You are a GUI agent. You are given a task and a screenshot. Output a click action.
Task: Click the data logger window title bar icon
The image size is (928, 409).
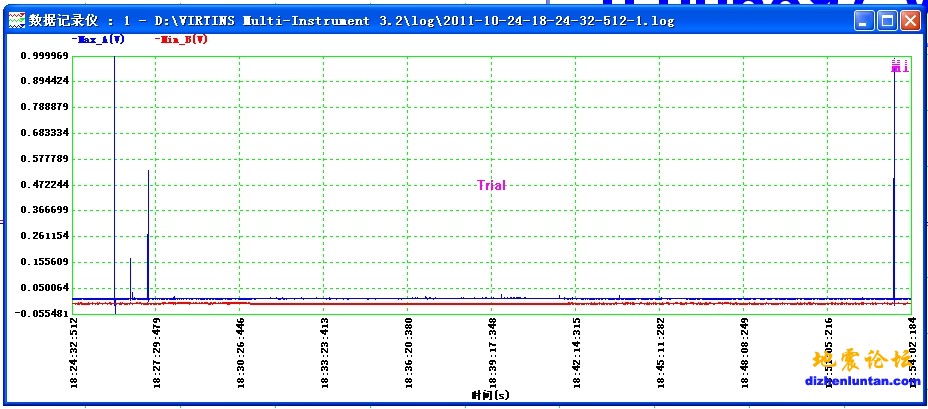[x=15, y=20]
